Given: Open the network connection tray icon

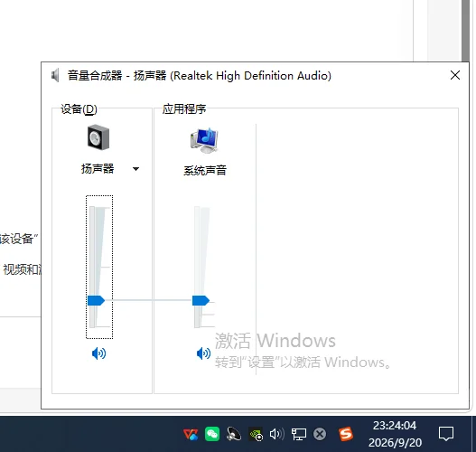Looking at the screenshot, I should (x=299, y=435).
